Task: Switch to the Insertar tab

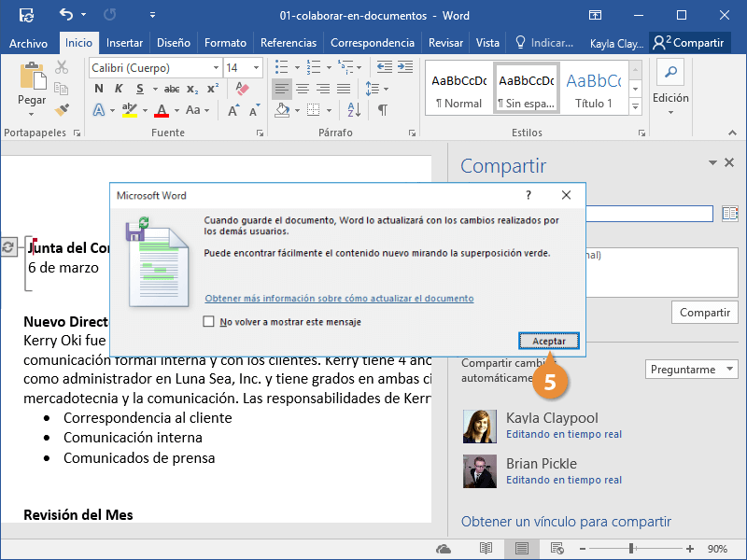Action: point(124,43)
